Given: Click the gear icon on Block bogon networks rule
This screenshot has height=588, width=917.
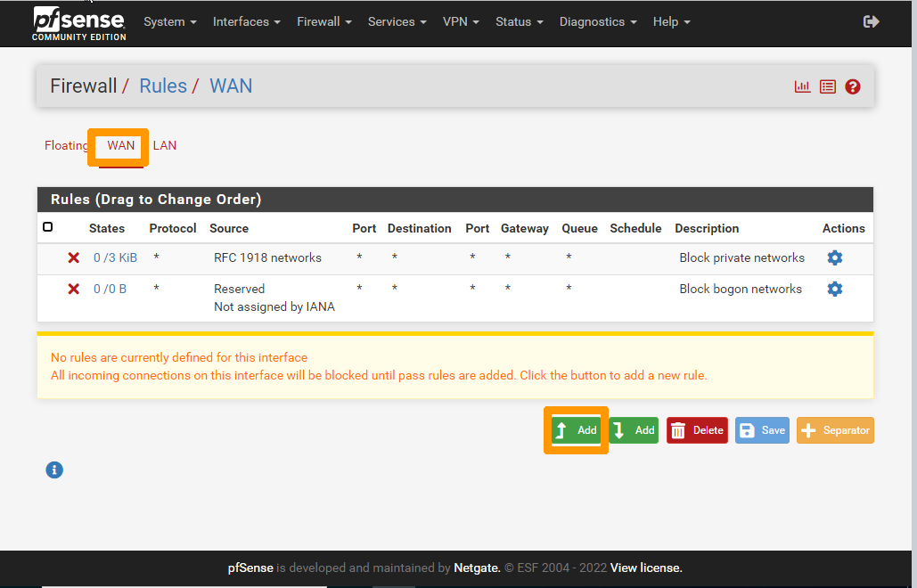Looking at the screenshot, I should pos(834,288).
